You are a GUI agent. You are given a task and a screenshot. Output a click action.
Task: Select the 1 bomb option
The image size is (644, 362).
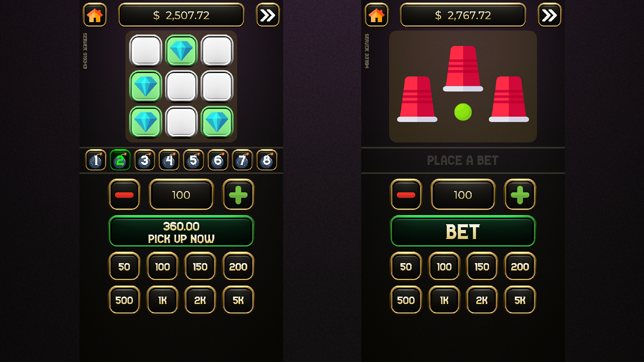tap(96, 160)
